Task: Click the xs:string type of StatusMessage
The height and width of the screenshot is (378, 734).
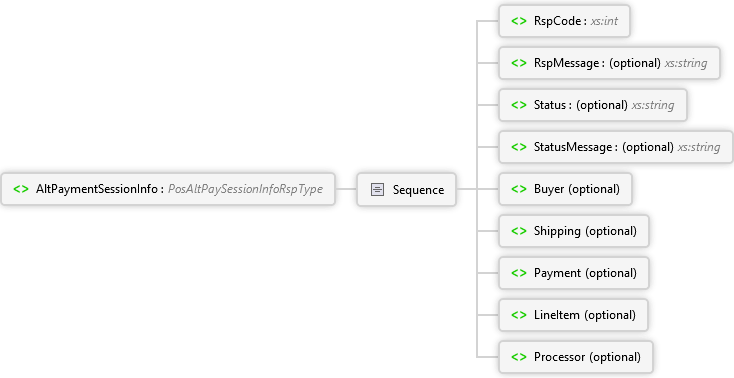Action: tap(699, 147)
